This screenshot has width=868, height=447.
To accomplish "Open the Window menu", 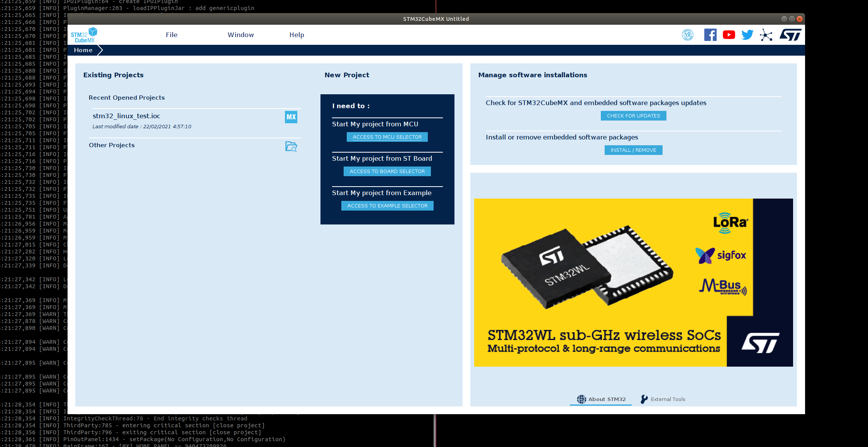I will (x=241, y=35).
